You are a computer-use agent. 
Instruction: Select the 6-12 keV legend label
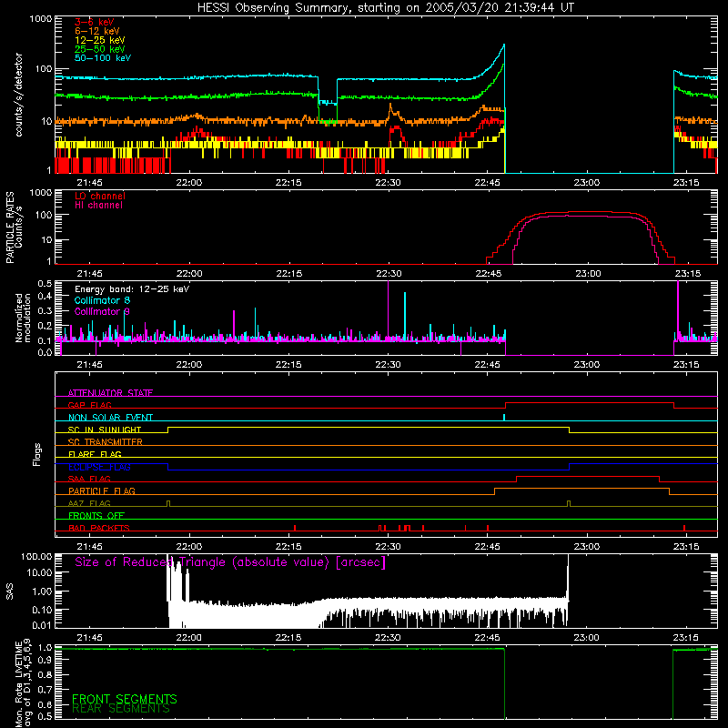(96, 31)
